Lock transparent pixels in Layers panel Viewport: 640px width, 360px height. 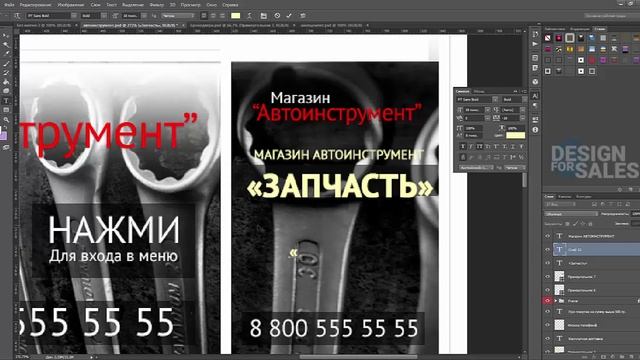pos(567,224)
